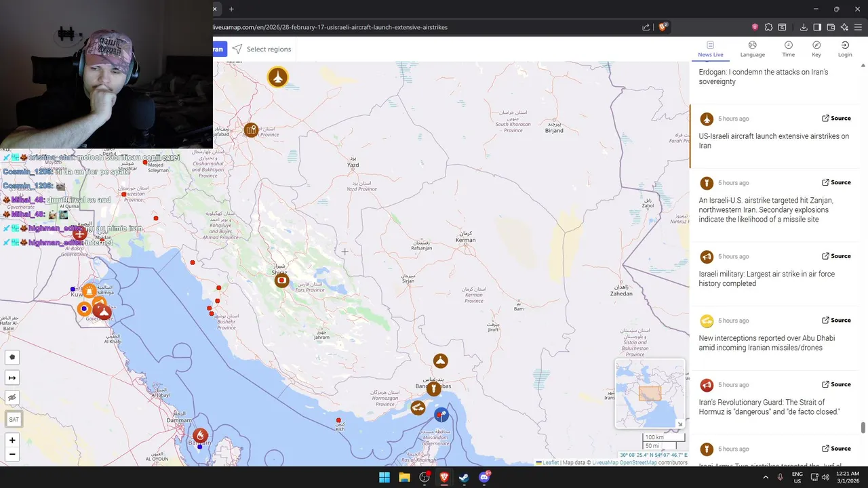Open browser extensions puzzle icon
The width and height of the screenshot is (868, 488).
[x=768, y=27]
